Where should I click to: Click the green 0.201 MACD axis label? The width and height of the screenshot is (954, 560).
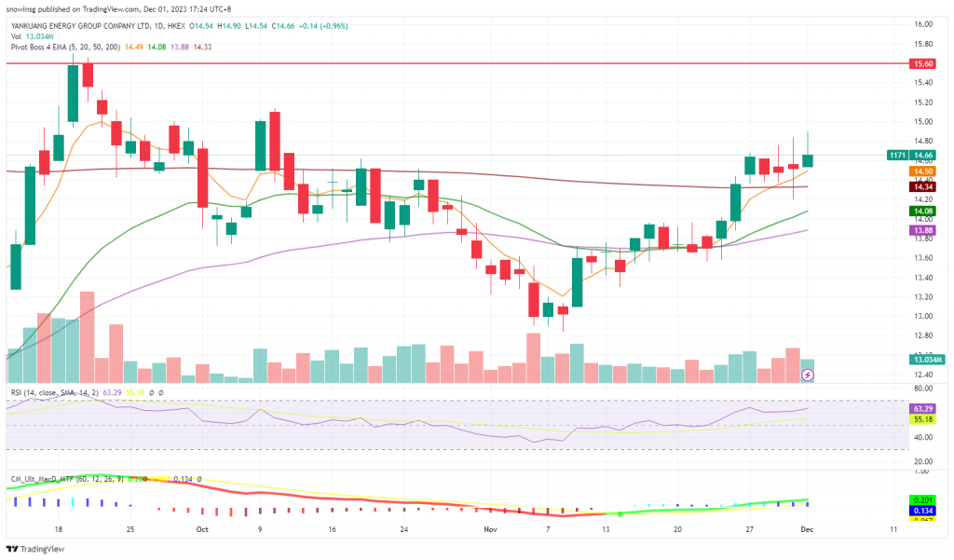click(923, 500)
